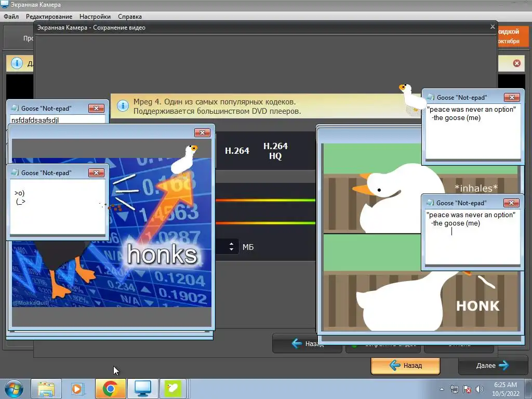Click the network tray icon
The width and height of the screenshot is (532, 399).
pyautogui.click(x=454, y=389)
